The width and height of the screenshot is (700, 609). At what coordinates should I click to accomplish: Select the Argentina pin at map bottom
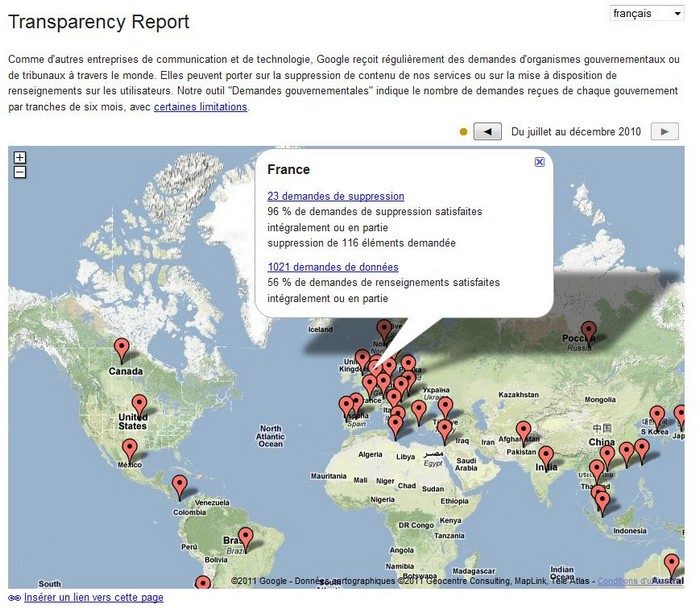tap(203, 582)
